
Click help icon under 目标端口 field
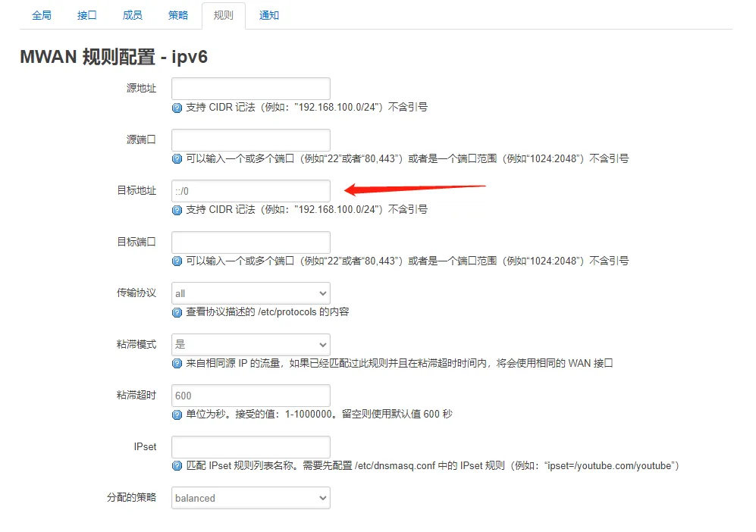177,261
